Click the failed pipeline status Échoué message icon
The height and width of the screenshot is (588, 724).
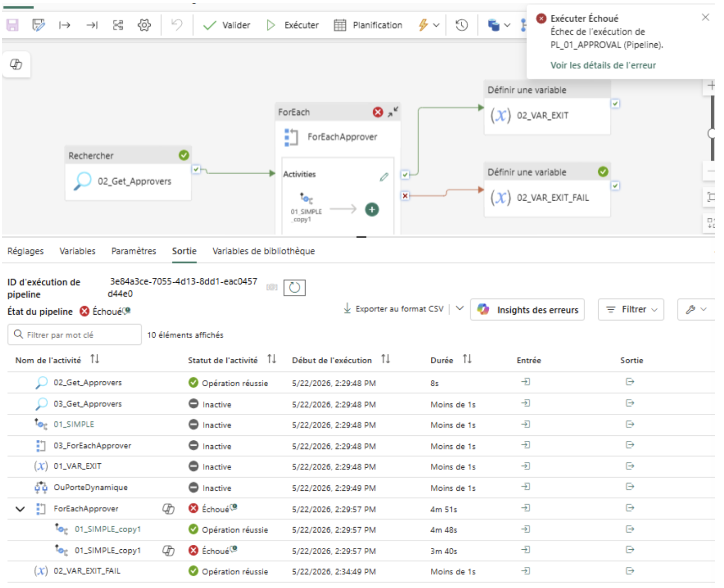pyautogui.click(x=128, y=310)
